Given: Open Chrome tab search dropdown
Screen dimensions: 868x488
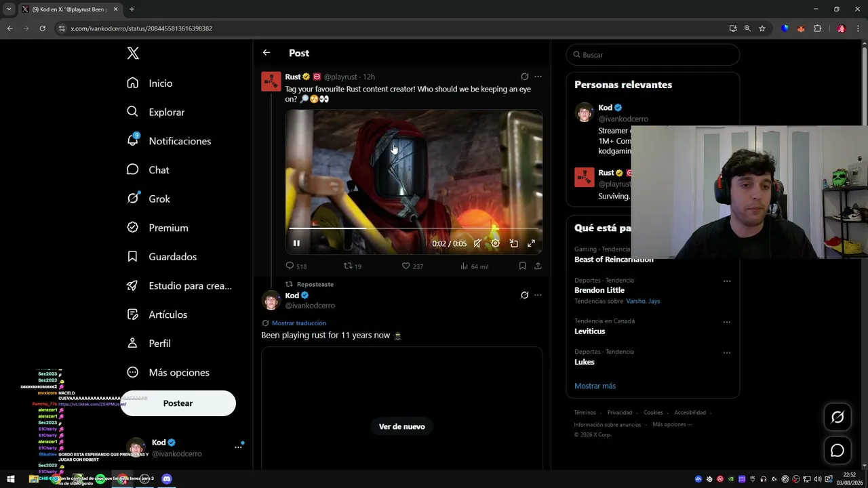Looking at the screenshot, I should [9, 9].
